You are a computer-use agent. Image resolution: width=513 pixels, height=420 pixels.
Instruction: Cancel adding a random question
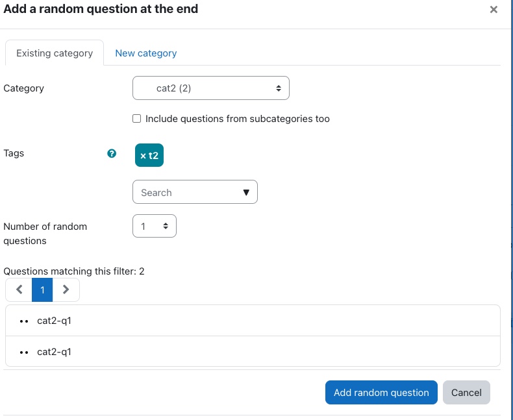click(466, 392)
